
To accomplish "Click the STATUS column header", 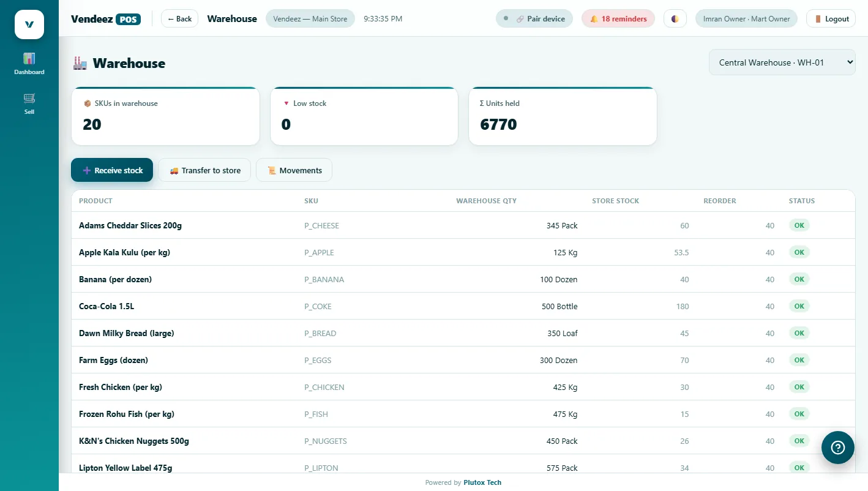I will click(802, 201).
